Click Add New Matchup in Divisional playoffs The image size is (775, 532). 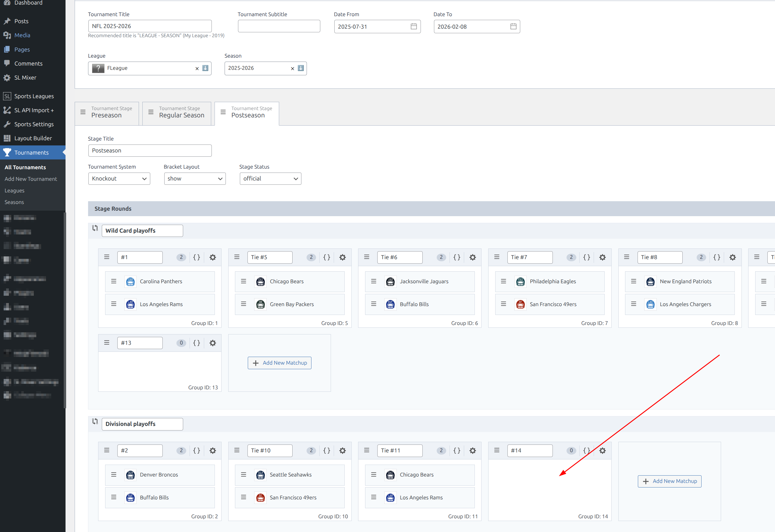[669, 481]
